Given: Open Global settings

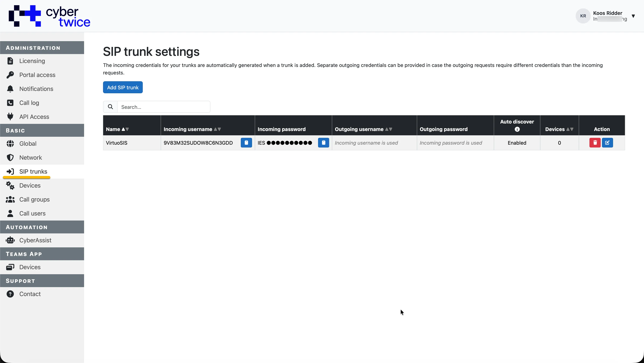Looking at the screenshot, I should click(42, 144).
